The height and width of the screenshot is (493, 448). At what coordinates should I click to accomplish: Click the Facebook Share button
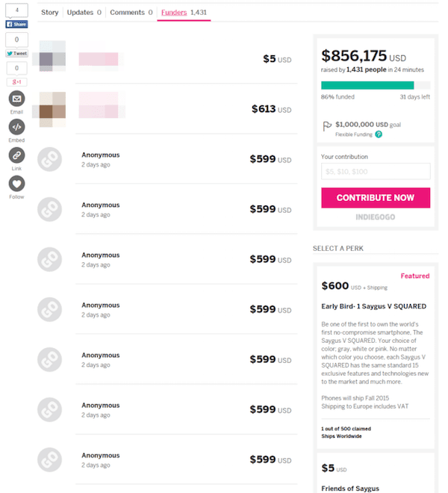[16, 24]
